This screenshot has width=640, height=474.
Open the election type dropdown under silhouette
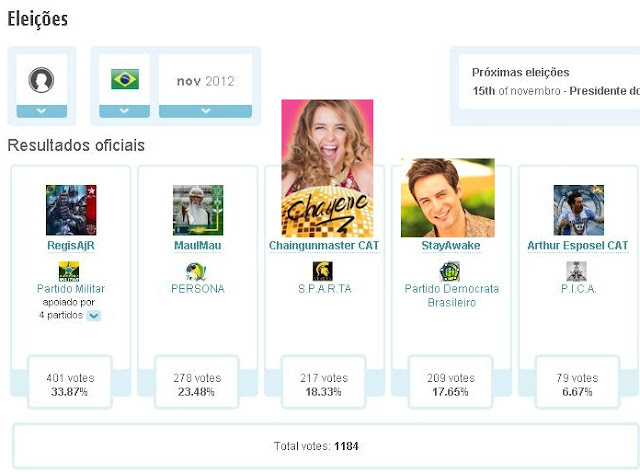point(42,111)
